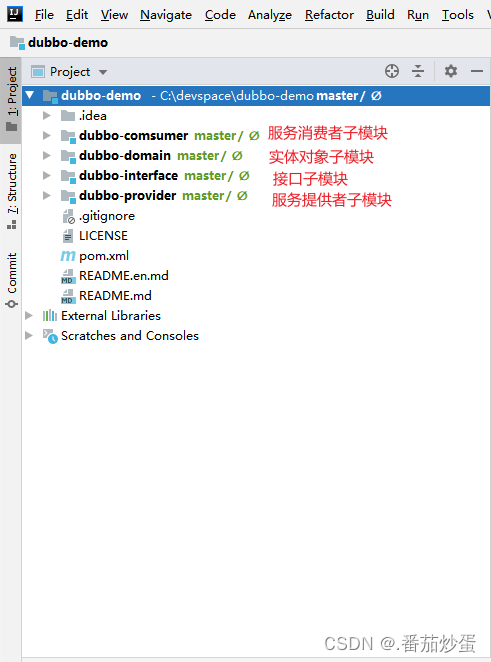Select the LICENSE file
The width and height of the screenshot is (491, 662).
[103, 236]
